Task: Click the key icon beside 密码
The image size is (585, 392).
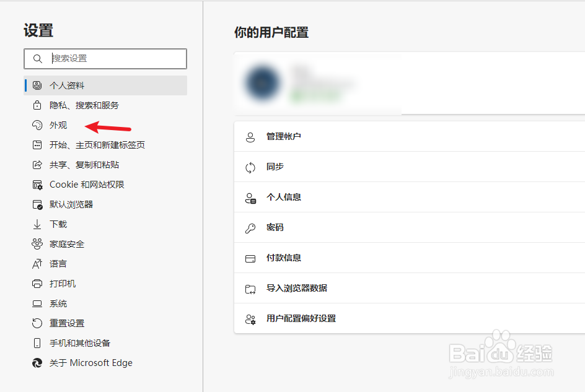Action: (x=250, y=228)
